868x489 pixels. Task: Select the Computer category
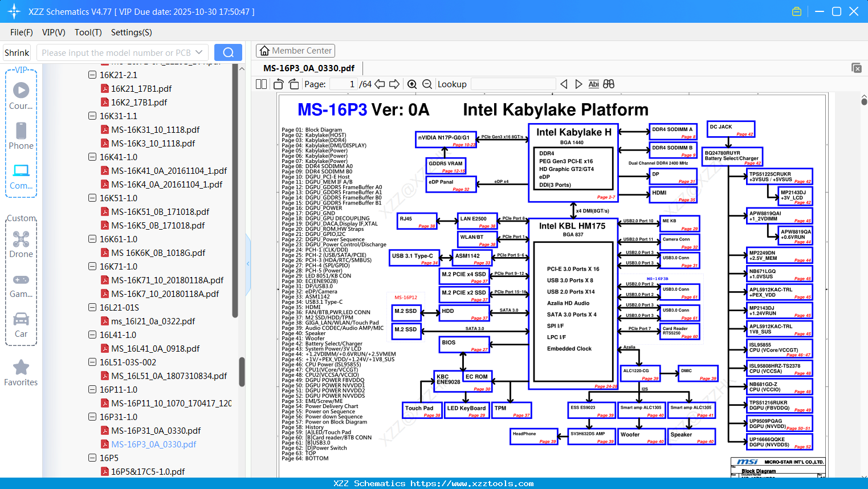coord(21,176)
